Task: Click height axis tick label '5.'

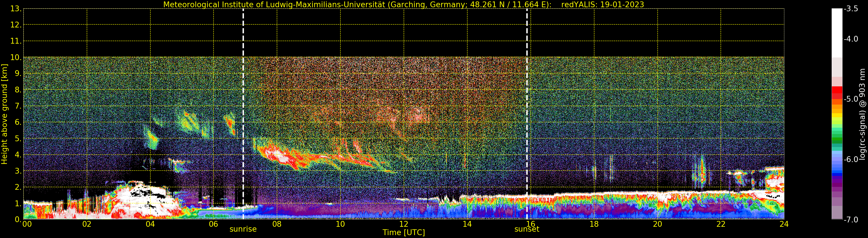Action: click(x=18, y=138)
